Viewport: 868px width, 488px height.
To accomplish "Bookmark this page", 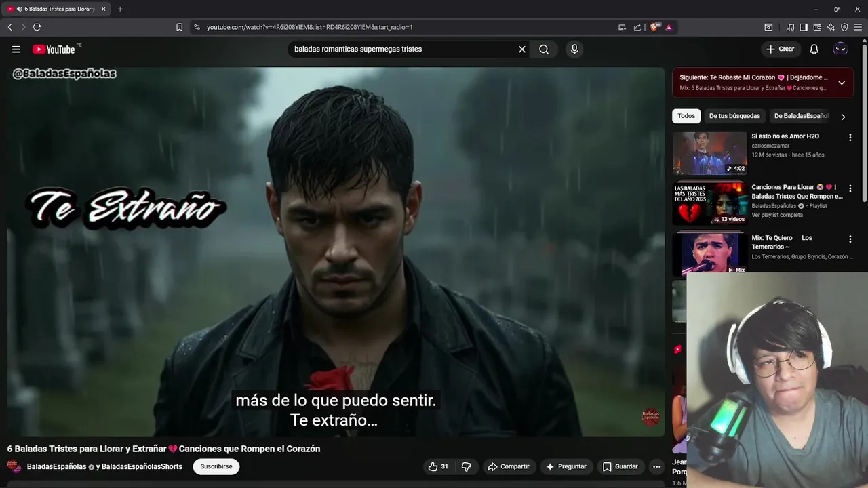I will coord(179,27).
